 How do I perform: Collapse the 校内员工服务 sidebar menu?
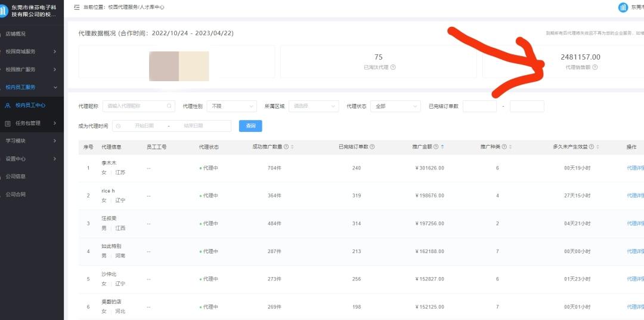[32, 87]
